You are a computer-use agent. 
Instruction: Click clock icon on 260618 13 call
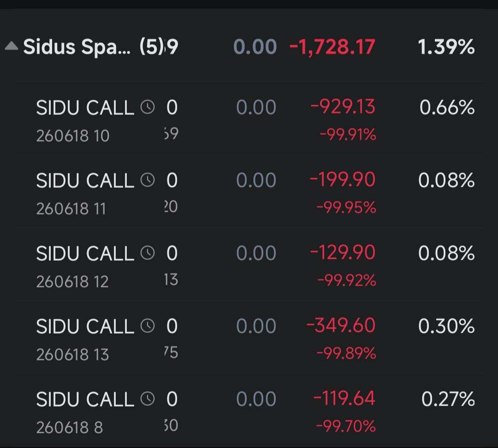148,326
